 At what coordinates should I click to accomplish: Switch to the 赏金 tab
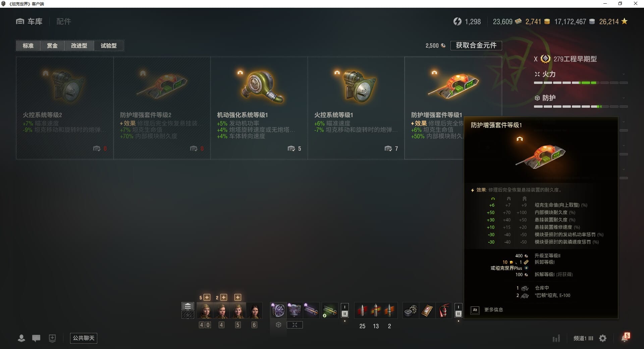[52, 46]
